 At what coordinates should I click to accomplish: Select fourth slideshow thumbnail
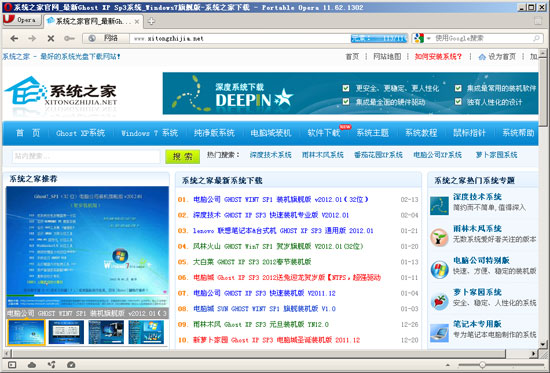coord(146,332)
